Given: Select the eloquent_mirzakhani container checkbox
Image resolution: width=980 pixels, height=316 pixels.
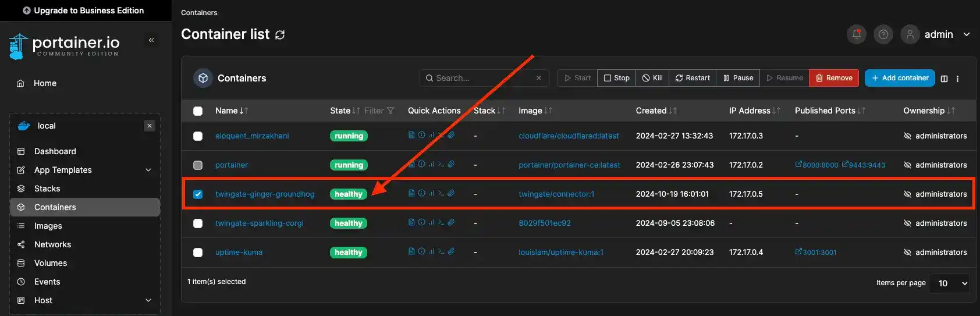Looking at the screenshot, I should 198,136.
